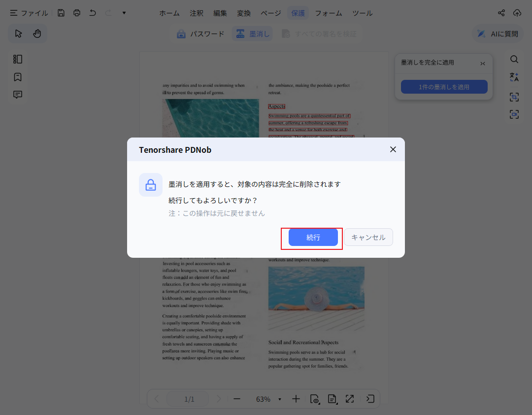Switch to the 注釈 tab
The height and width of the screenshot is (415, 532).
(197, 13)
